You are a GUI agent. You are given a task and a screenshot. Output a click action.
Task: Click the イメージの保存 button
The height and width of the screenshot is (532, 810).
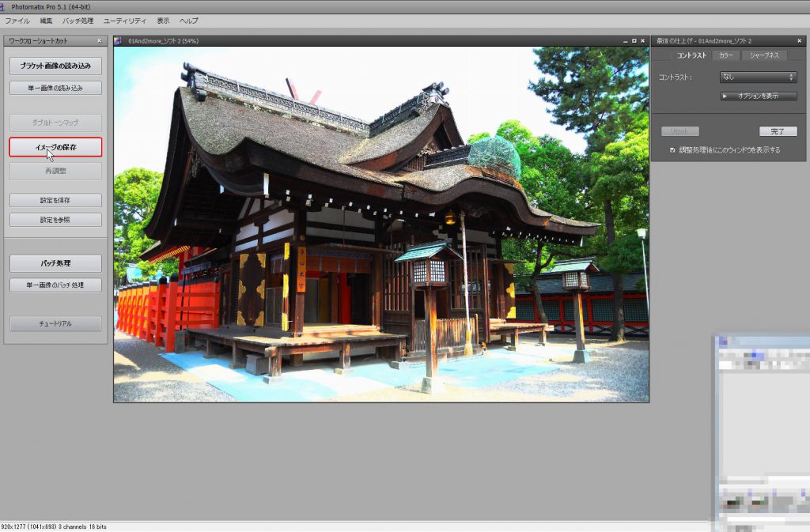55,147
